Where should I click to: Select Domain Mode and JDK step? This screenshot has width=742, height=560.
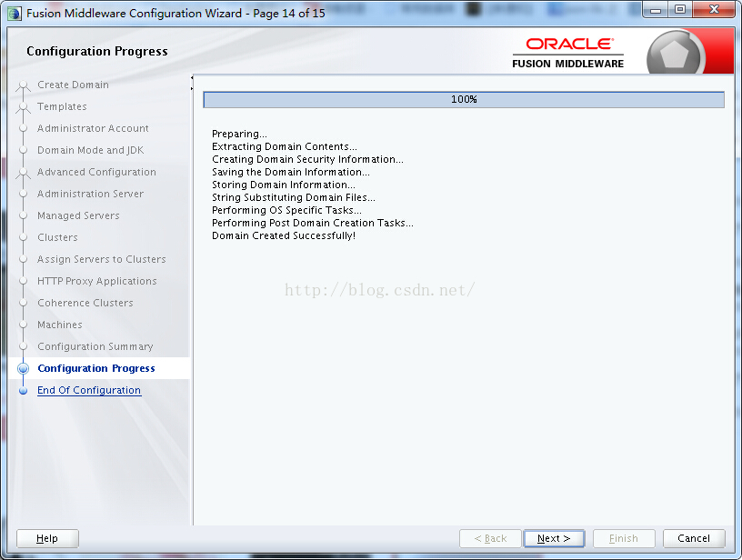click(x=90, y=150)
